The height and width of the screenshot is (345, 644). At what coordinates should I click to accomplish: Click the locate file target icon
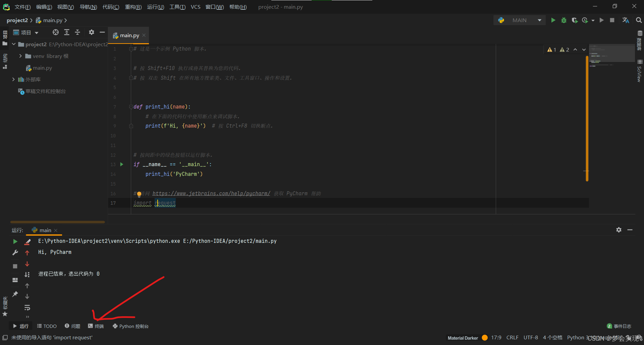(x=56, y=32)
